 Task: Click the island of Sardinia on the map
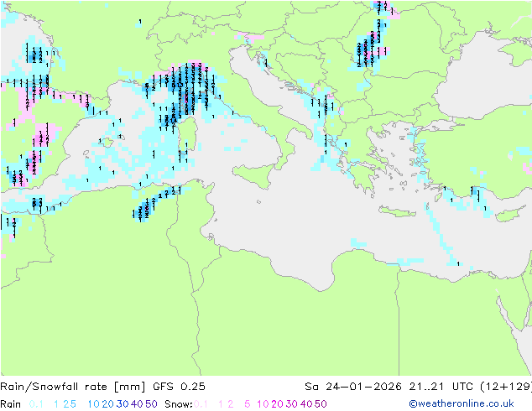pos(189,133)
